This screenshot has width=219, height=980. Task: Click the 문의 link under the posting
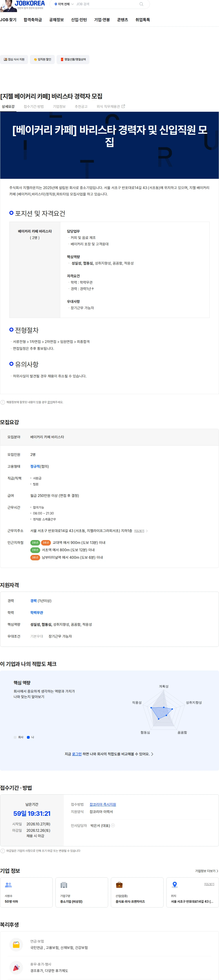[50, 402]
